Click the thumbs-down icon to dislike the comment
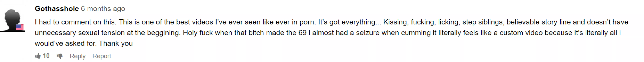Viewport: 644px width, 62px height. pos(60,56)
